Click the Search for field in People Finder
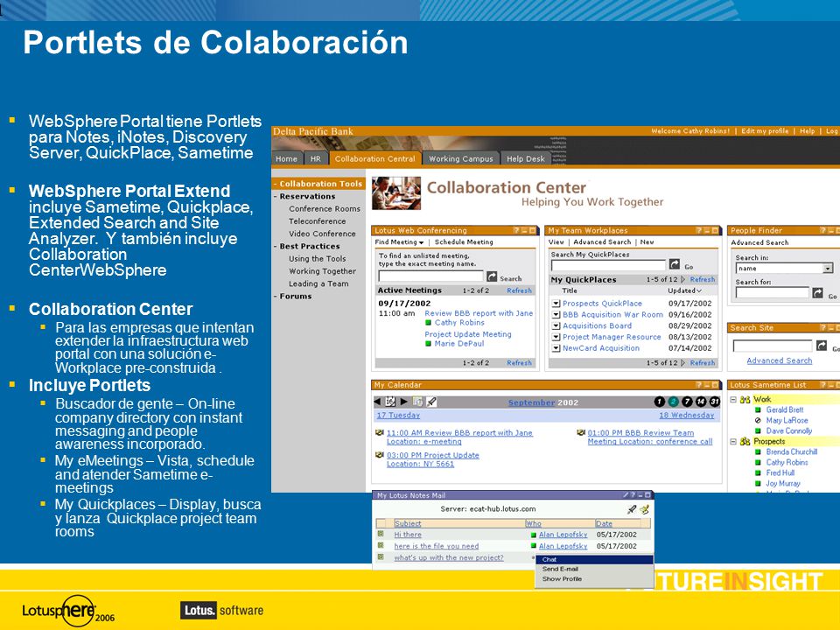Screen dimensions: 840x630 pos(772,292)
